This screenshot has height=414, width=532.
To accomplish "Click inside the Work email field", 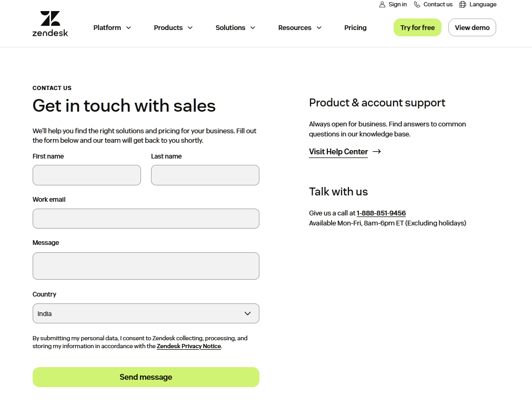I will pyautogui.click(x=146, y=218).
